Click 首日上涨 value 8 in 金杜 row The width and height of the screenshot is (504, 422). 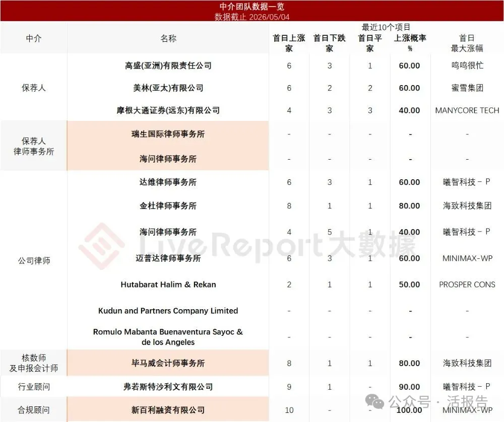pyautogui.click(x=289, y=206)
